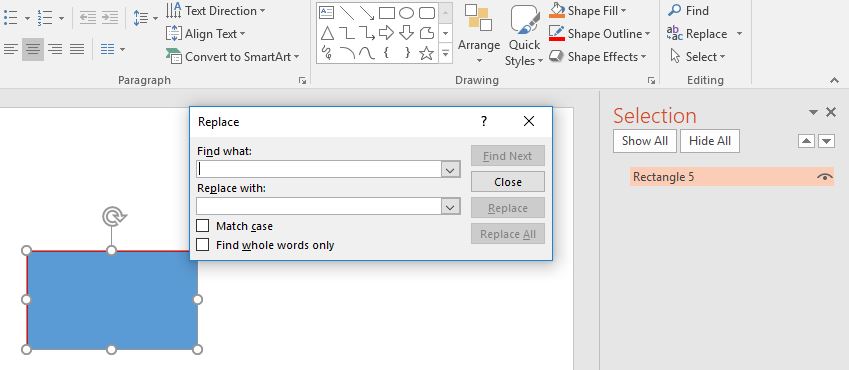
Task: Select the Left Brace shape
Action: pos(386,53)
